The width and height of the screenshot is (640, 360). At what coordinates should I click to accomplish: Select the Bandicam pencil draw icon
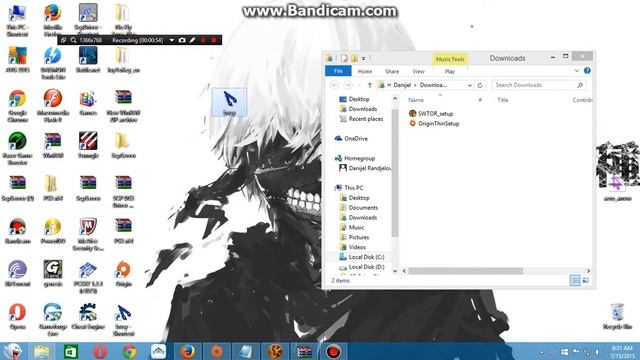pos(192,40)
